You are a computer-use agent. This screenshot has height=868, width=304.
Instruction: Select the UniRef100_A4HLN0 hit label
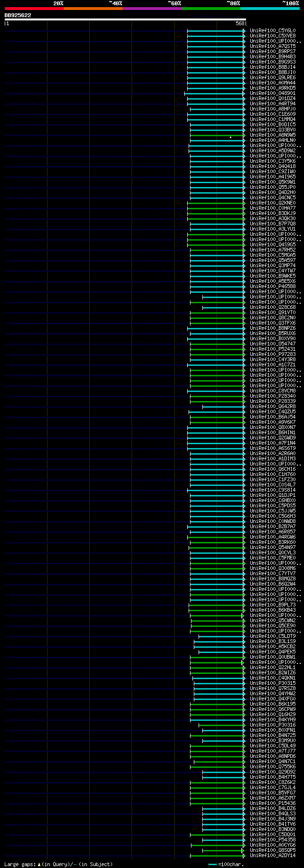[x=273, y=140]
